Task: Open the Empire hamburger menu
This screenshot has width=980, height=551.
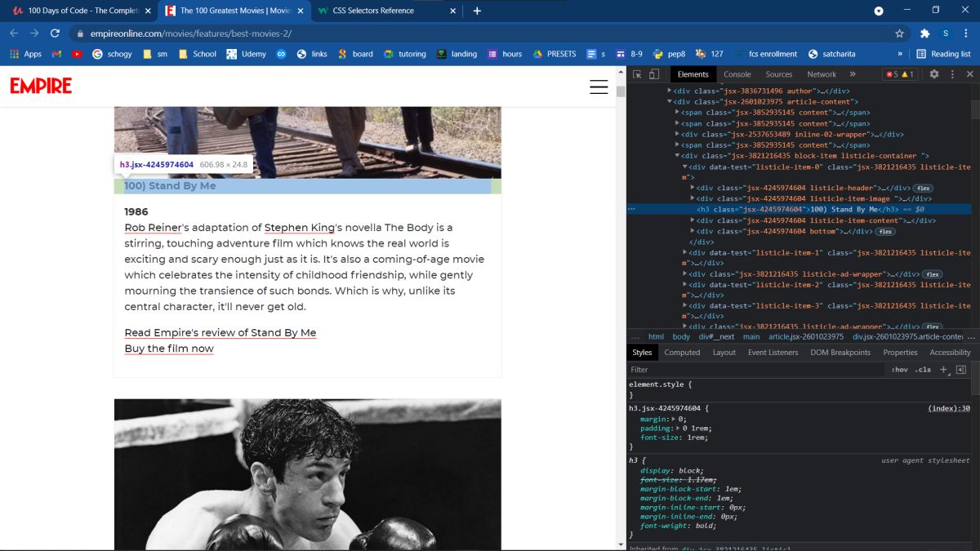Action: point(599,87)
